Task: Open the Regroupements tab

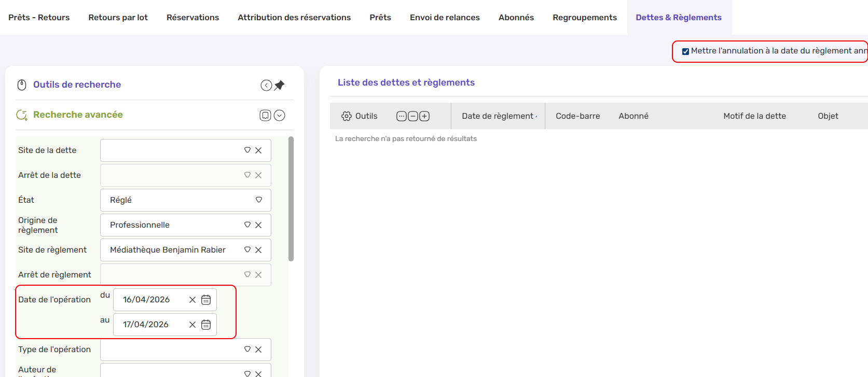Action: 585,18
